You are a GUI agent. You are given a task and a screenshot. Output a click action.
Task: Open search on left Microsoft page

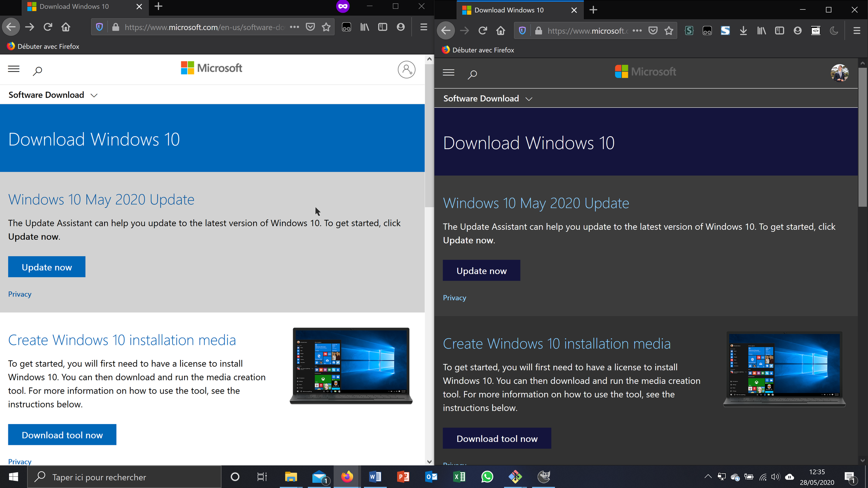pyautogui.click(x=38, y=70)
